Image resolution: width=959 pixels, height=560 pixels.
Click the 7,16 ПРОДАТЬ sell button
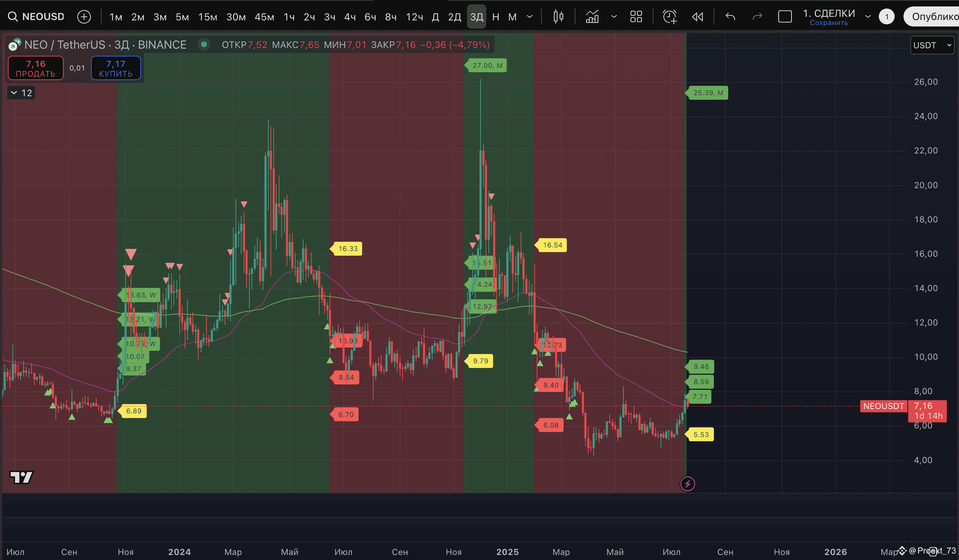[36, 68]
